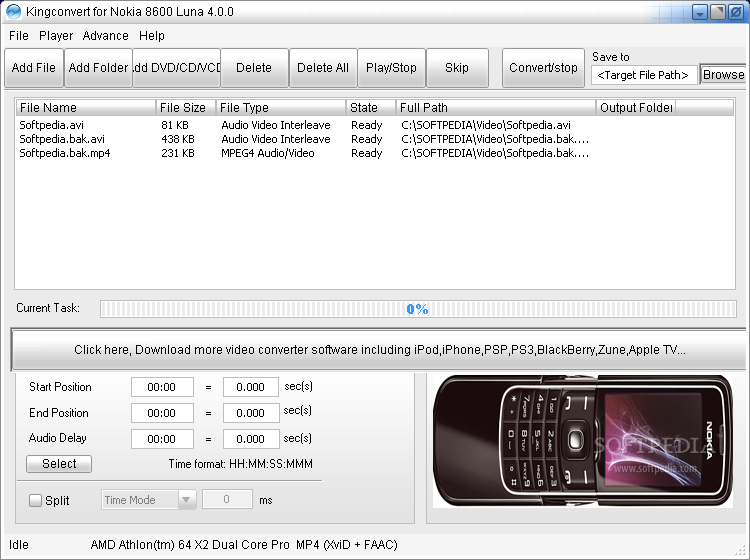Click the Audio Delay seconds field
Image resolution: width=750 pixels, height=560 pixels.
click(x=251, y=439)
